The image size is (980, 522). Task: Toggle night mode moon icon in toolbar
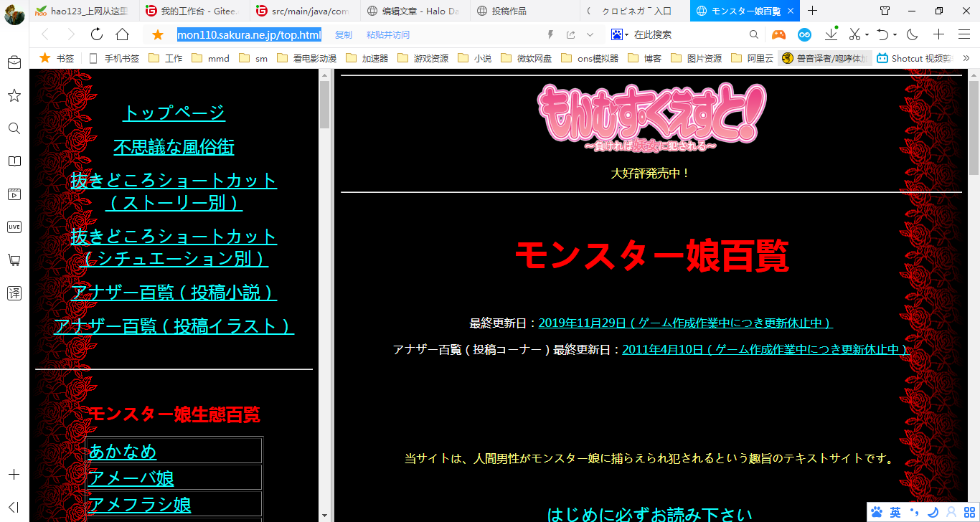tap(913, 34)
